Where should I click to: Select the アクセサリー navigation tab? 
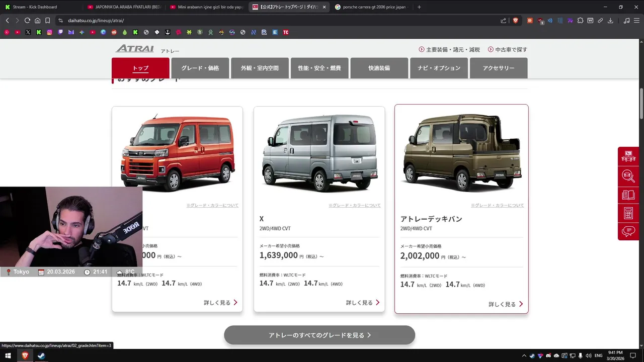pyautogui.click(x=499, y=68)
